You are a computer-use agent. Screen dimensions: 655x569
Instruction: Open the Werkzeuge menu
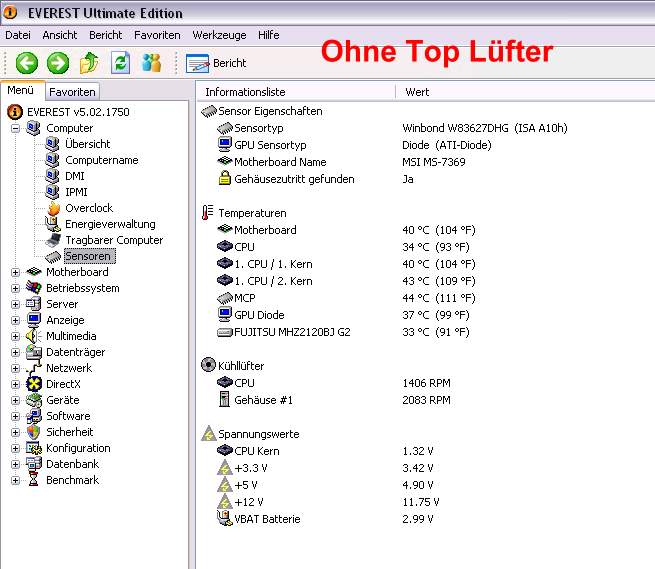click(x=219, y=35)
